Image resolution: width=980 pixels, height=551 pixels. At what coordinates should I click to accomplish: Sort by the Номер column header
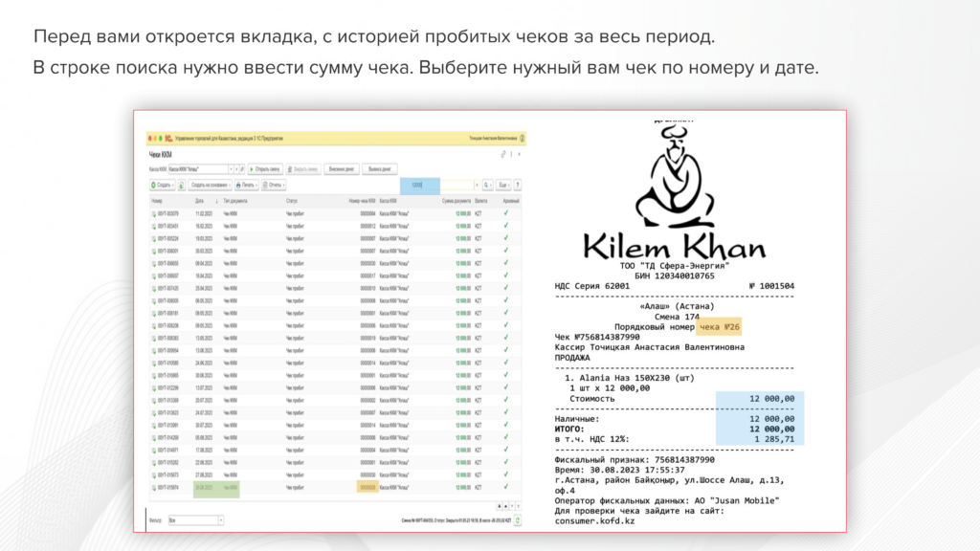[157, 201]
